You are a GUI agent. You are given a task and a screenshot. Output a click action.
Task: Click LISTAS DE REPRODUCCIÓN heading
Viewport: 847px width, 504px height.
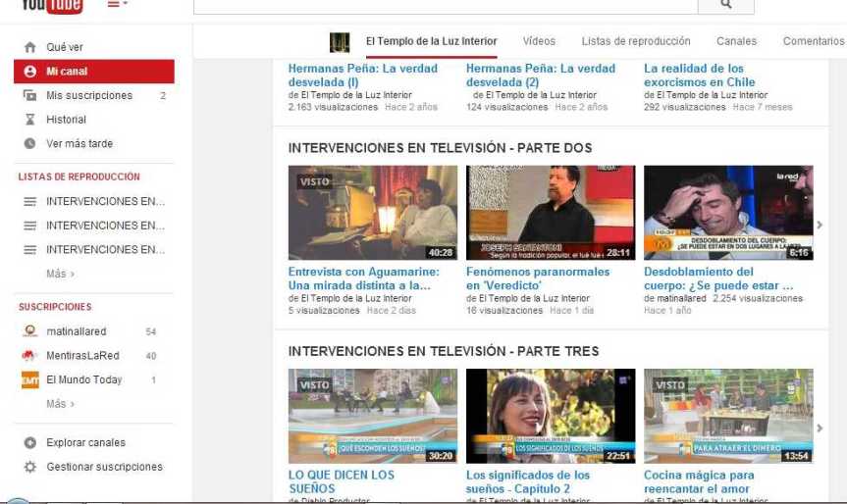tap(79, 177)
